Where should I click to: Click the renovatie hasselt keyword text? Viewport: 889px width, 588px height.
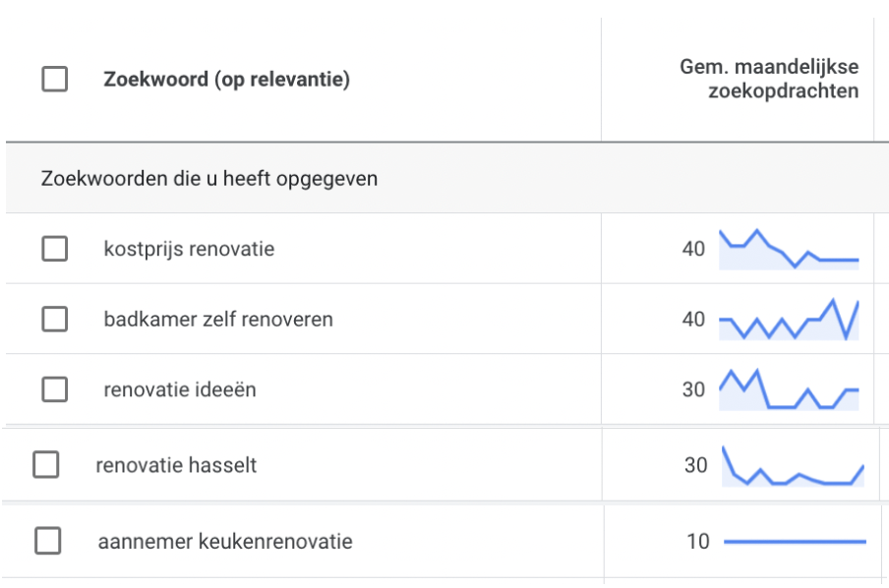176,465
